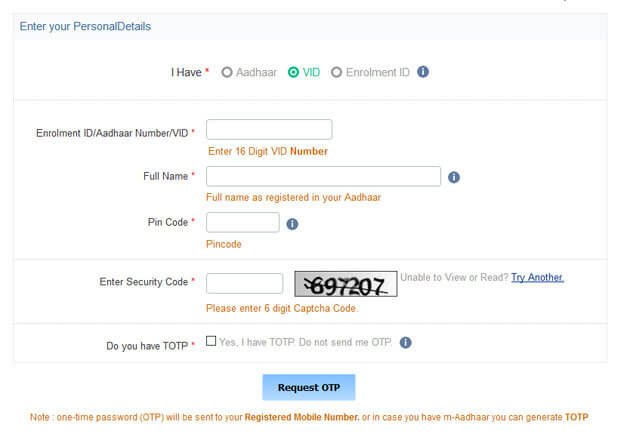Click the Pin Code input field
Viewport: 630px width, 440px height.
coord(243,222)
